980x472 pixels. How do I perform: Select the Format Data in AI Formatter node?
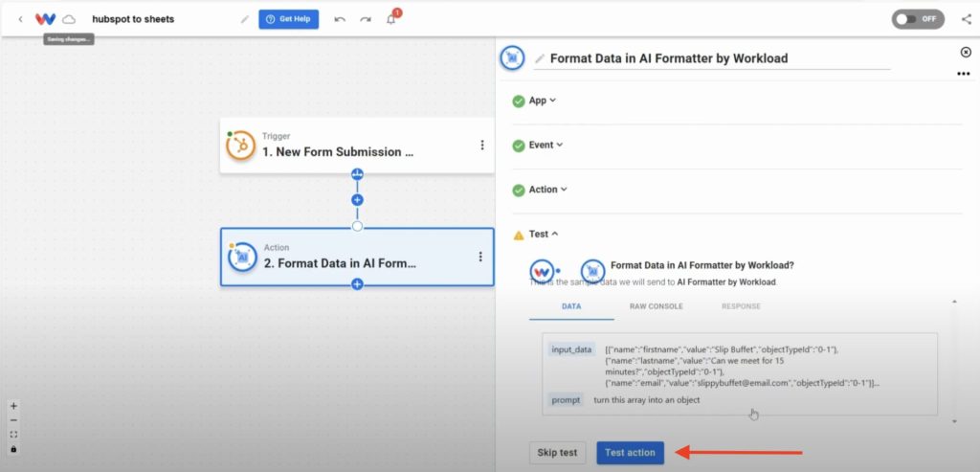point(357,257)
